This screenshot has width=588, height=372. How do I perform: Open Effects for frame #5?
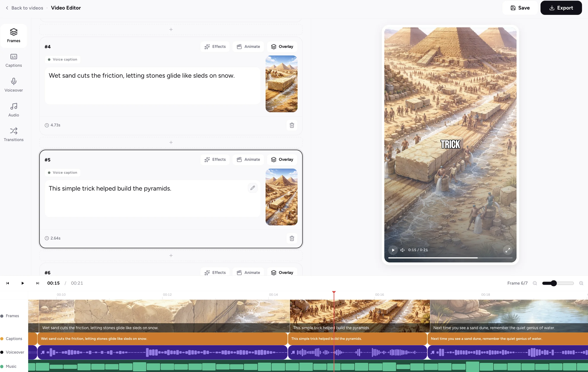pyautogui.click(x=215, y=160)
